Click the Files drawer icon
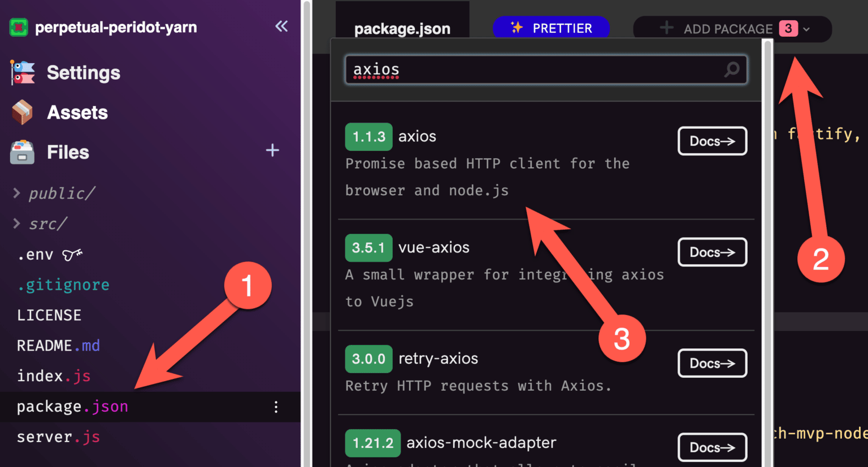The height and width of the screenshot is (467, 868). [x=23, y=152]
